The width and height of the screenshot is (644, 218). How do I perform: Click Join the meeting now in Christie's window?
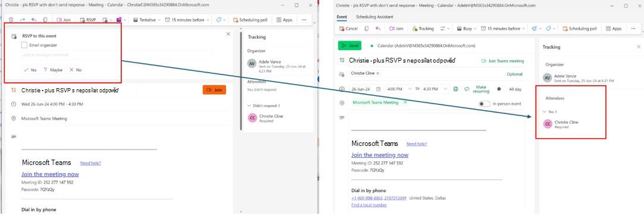click(x=50, y=174)
